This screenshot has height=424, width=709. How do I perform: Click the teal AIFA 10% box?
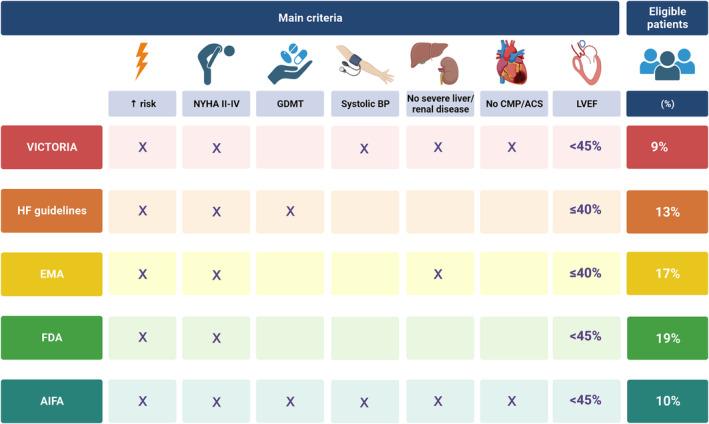(667, 400)
